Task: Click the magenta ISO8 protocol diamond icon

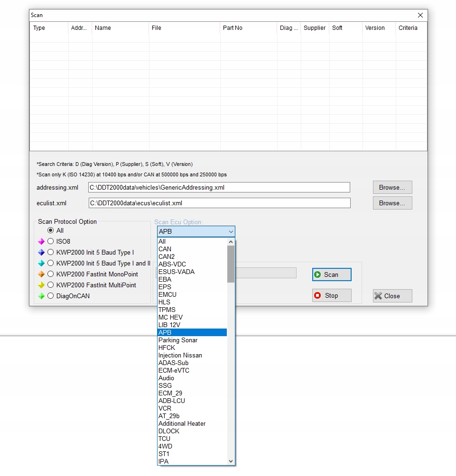Action: (41, 242)
